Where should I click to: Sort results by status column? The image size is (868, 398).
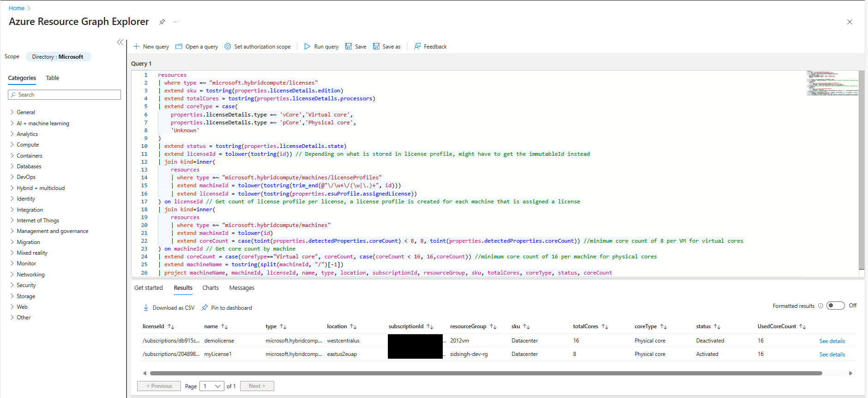pyautogui.click(x=717, y=326)
